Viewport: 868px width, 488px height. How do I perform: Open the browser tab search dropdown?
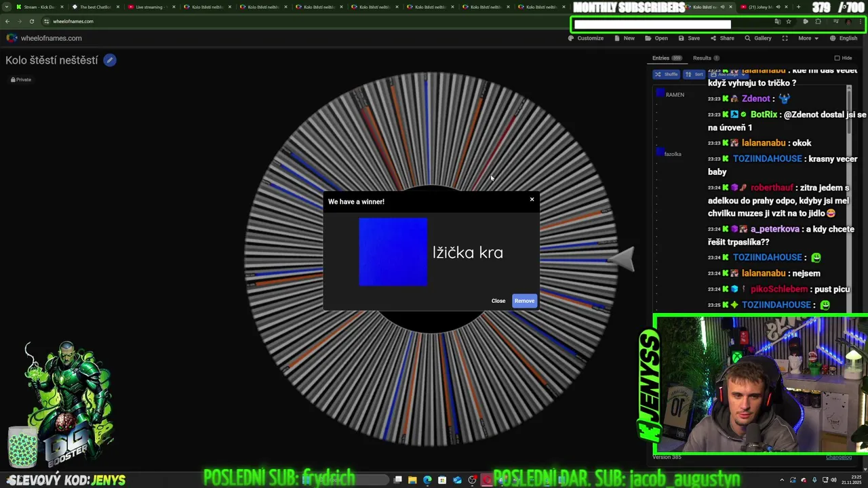point(5,7)
